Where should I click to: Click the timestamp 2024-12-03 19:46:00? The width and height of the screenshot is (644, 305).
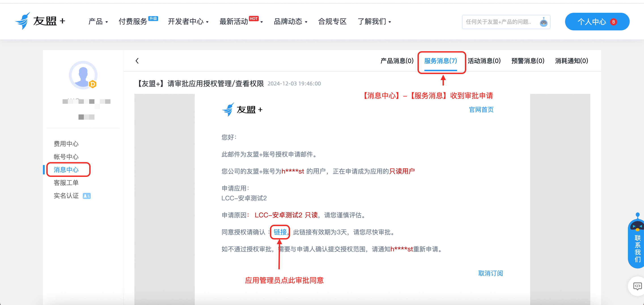coord(294,84)
